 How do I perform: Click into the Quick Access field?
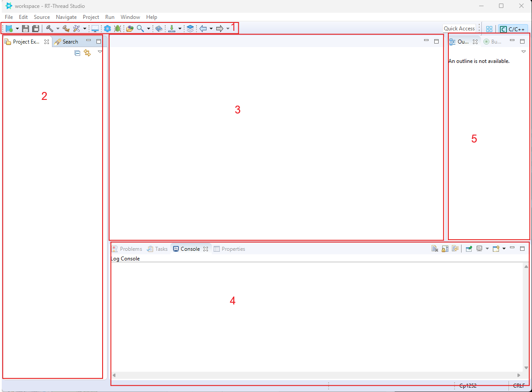[459, 29]
